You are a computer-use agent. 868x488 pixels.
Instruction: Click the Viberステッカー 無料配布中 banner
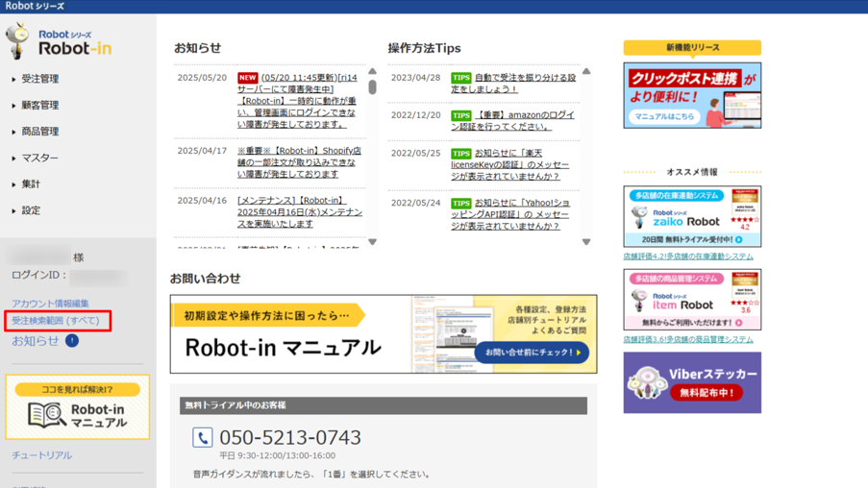click(x=692, y=382)
